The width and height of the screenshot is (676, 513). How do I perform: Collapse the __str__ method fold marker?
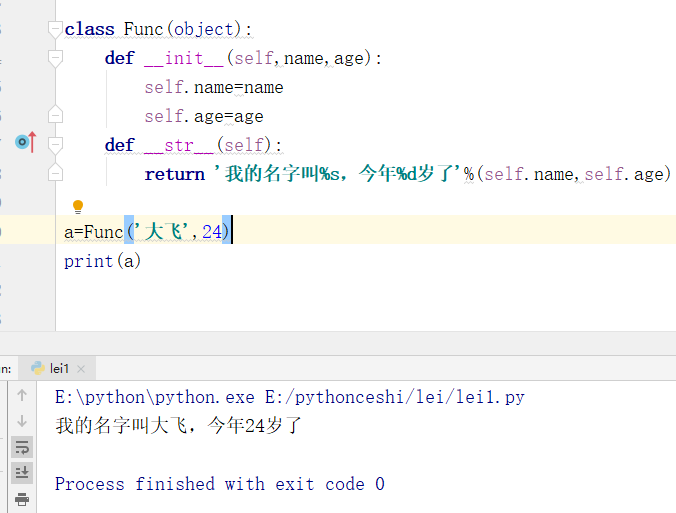tap(55, 145)
